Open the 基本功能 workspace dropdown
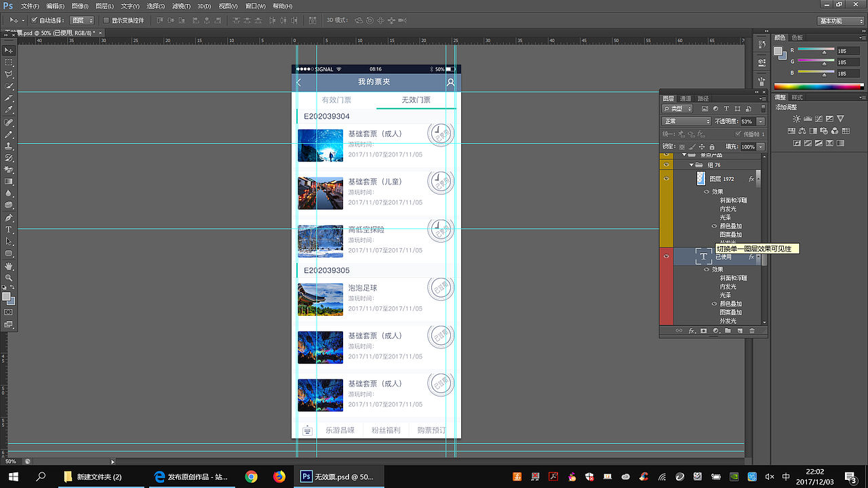The height and width of the screenshot is (488, 868). (x=840, y=20)
